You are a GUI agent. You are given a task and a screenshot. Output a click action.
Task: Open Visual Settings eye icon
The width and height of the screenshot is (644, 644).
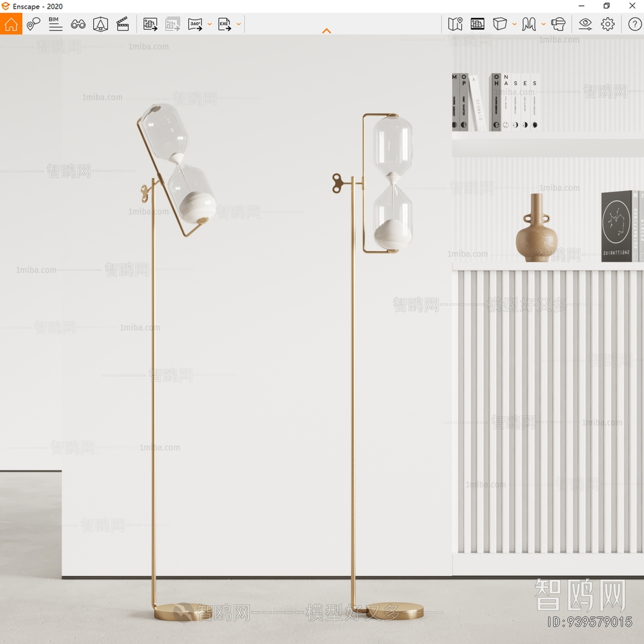[x=585, y=24]
